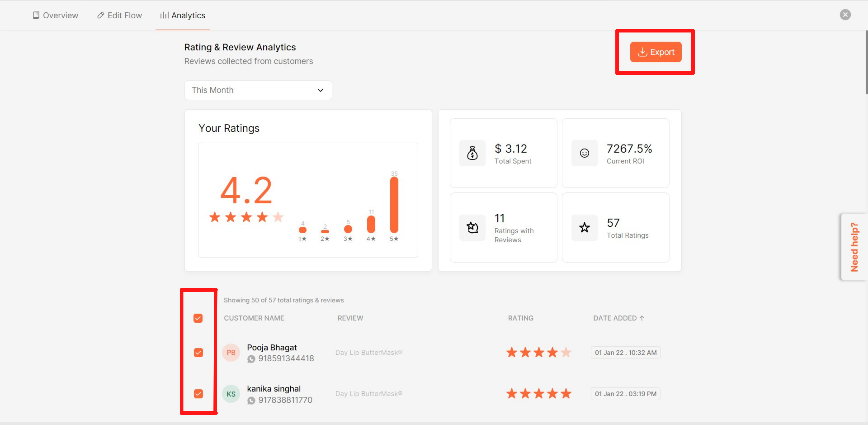This screenshot has width=868, height=425.
Task: Click the Export button
Action: pyautogui.click(x=655, y=52)
